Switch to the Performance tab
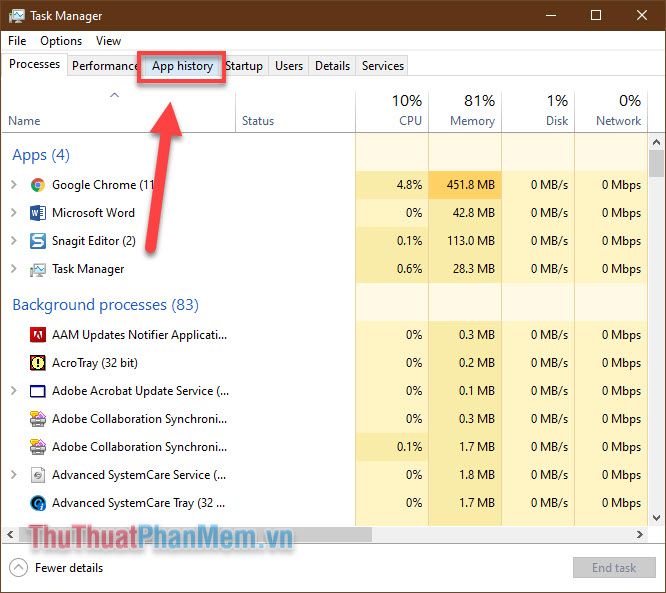The height and width of the screenshot is (593, 666). [x=104, y=66]
